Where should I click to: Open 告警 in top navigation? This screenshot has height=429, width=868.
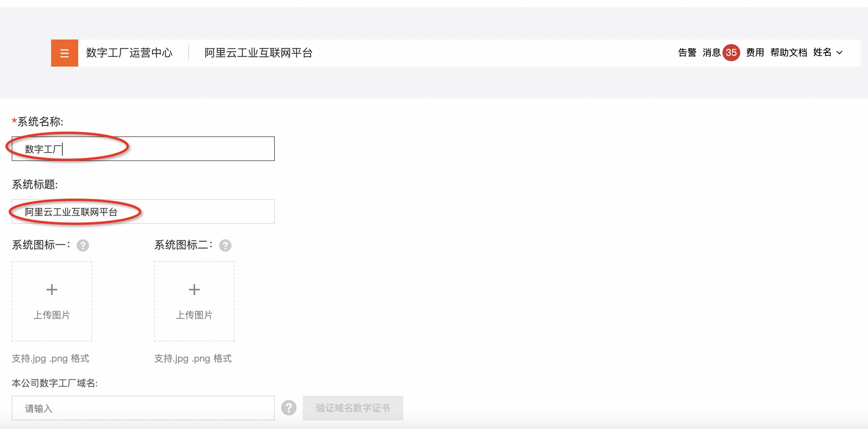coord(687,53)
